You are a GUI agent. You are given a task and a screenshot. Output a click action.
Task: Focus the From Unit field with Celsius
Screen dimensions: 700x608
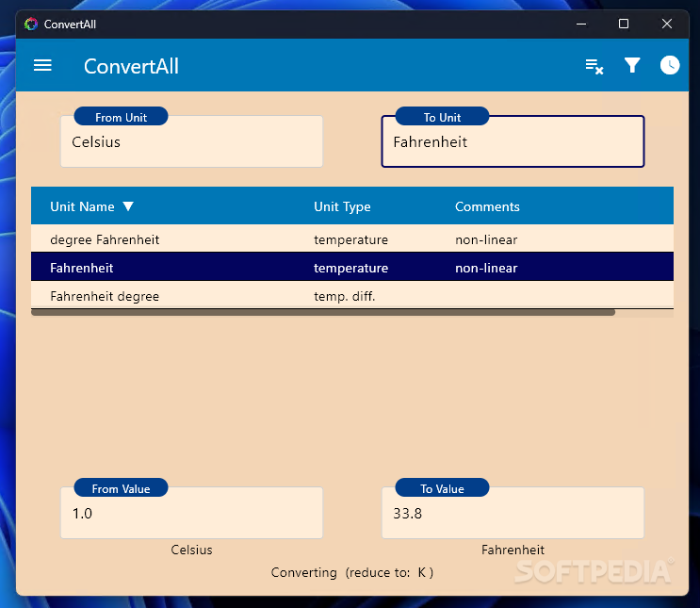tap(191, 141)
